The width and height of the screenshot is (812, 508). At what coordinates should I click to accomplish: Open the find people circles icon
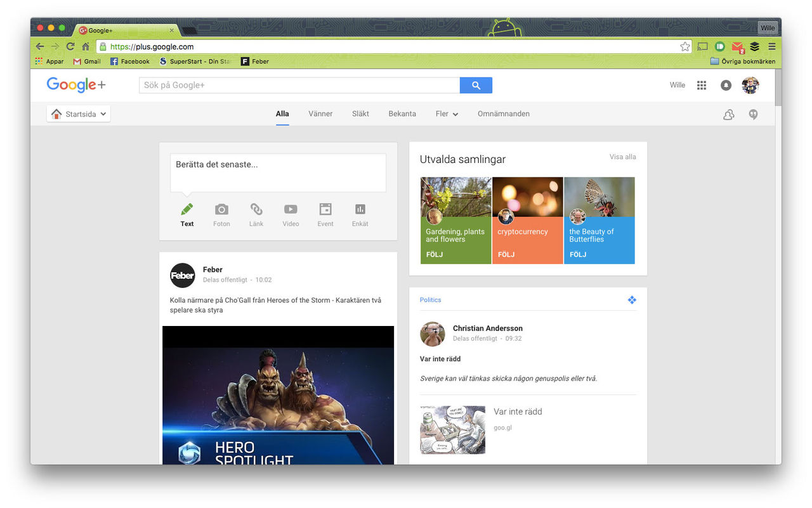pos(729,114)
